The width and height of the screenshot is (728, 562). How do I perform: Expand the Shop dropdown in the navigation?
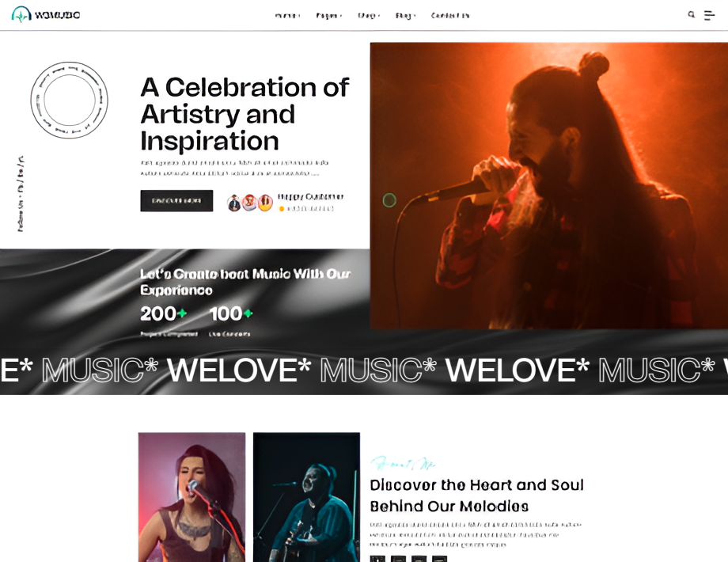pyautogui.click(x=369, y=16)
